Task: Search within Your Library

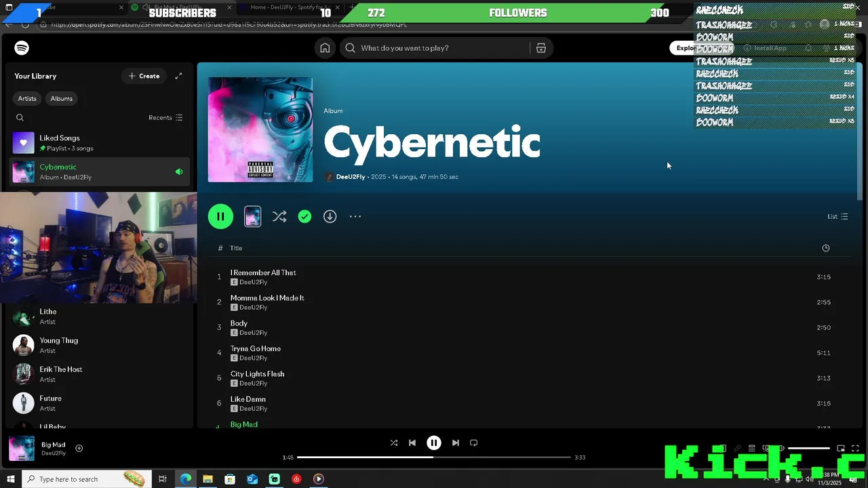Action: pos(20,117)
